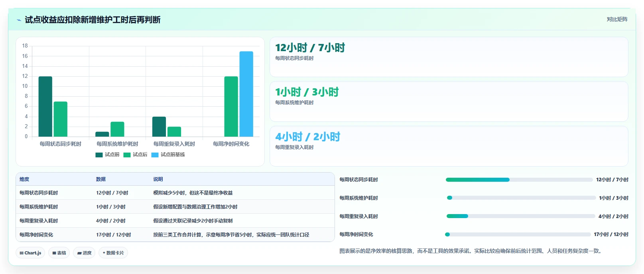Image resolution: width=644 pixels, height=274 pixels.
Task: Click the 表格 tag chip
Action: (x=59, y=253)
